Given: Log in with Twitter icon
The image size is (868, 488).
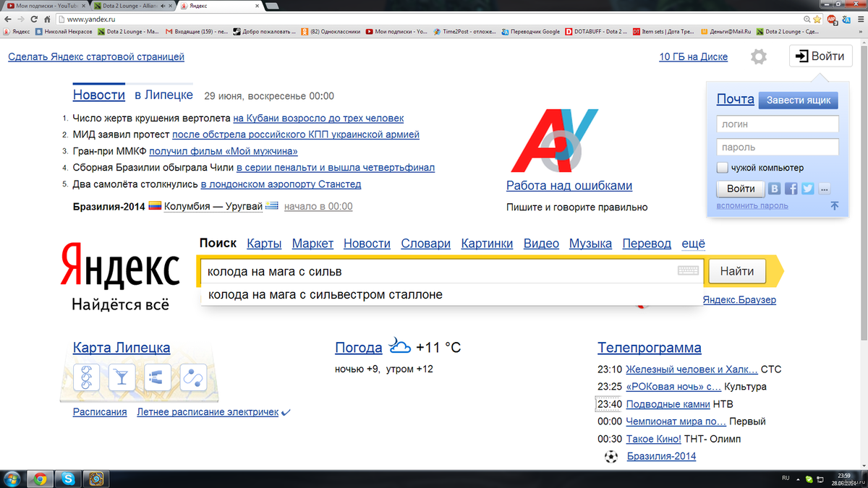Looking at the screenshot, I should 807,189.
